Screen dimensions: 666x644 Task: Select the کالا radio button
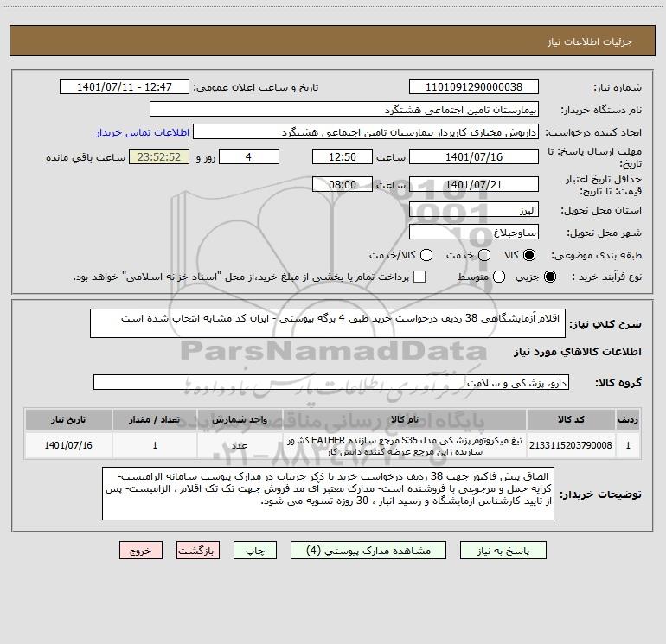click(x=529, y=255)
